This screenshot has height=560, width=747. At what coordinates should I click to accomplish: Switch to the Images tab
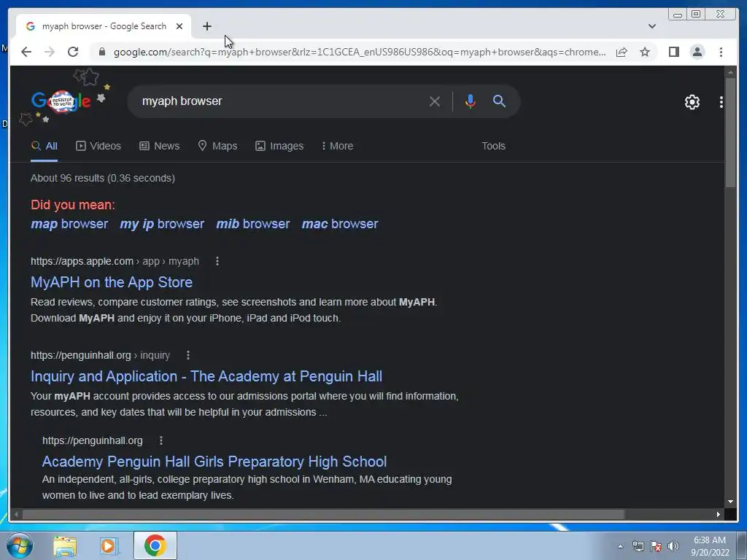[279, 146]
